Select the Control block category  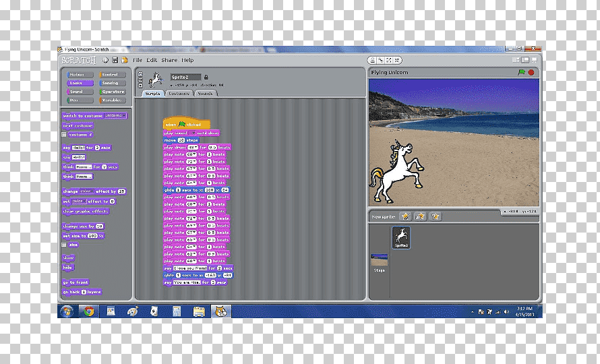tap(113, 75)
